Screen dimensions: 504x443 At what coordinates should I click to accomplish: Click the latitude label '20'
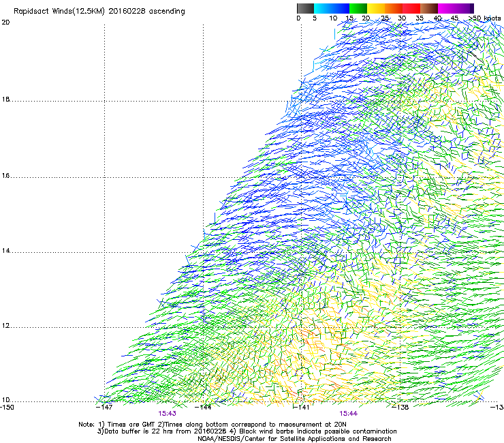pyautogui.click(x=5, y=22)
